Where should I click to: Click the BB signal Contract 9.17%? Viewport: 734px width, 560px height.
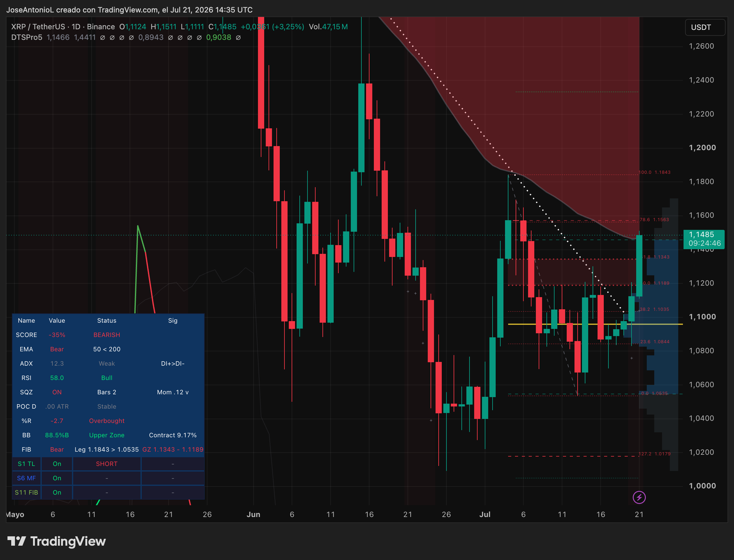[x=173, y=435]
